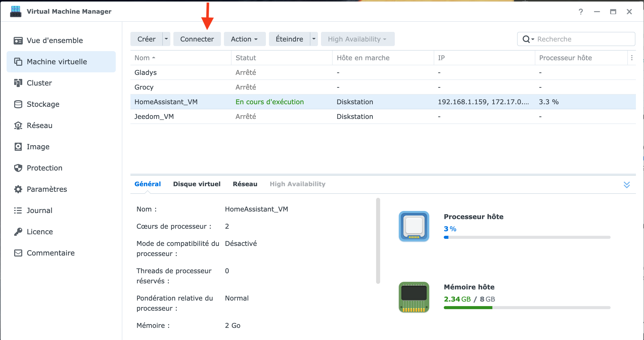Go to Cluster section

tap(61, 83)
